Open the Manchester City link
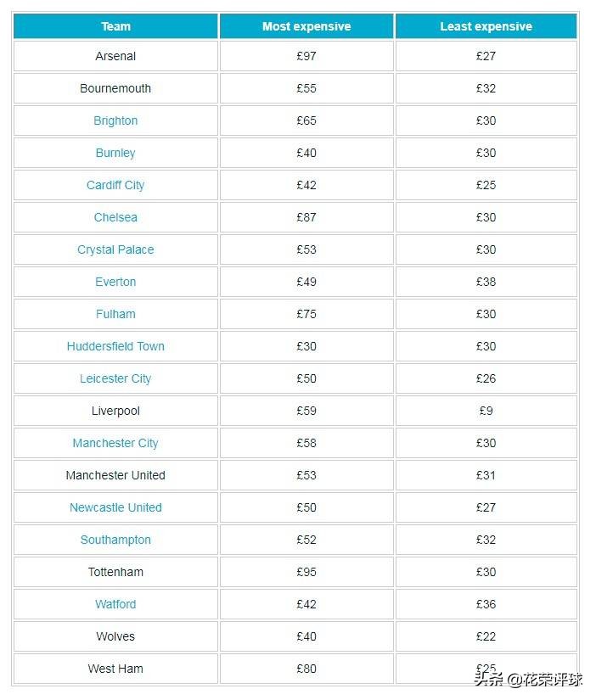 [115, 443]
